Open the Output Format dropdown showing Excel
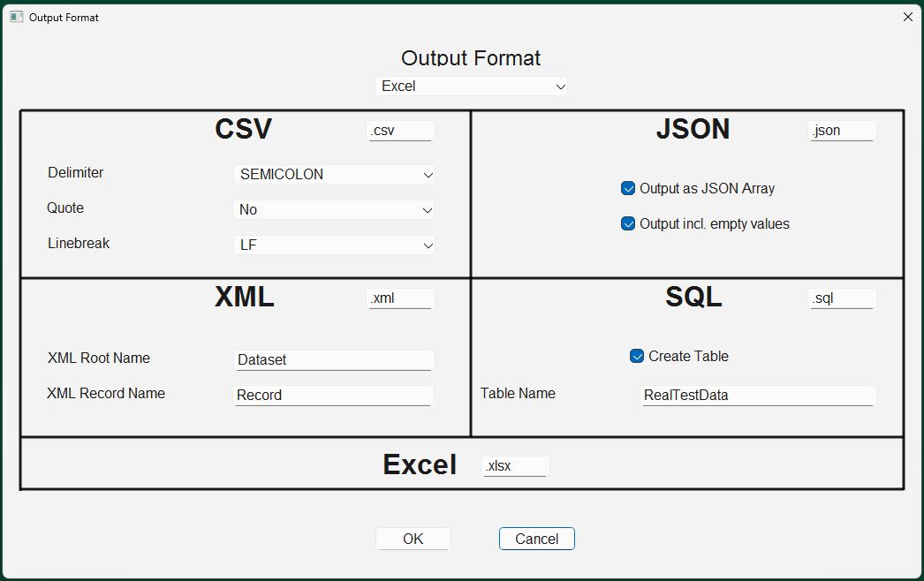The height and width of the screenshot is (581, 924). point(471,86)
